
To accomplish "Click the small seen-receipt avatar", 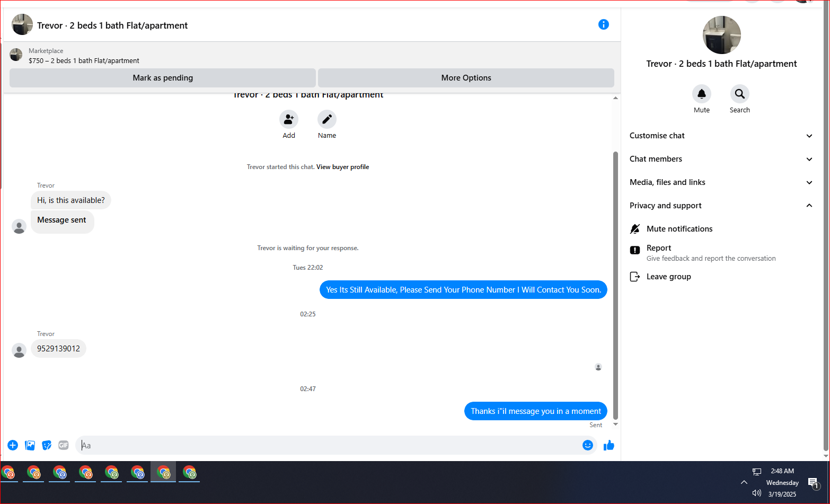I will [x=598, y=367].
